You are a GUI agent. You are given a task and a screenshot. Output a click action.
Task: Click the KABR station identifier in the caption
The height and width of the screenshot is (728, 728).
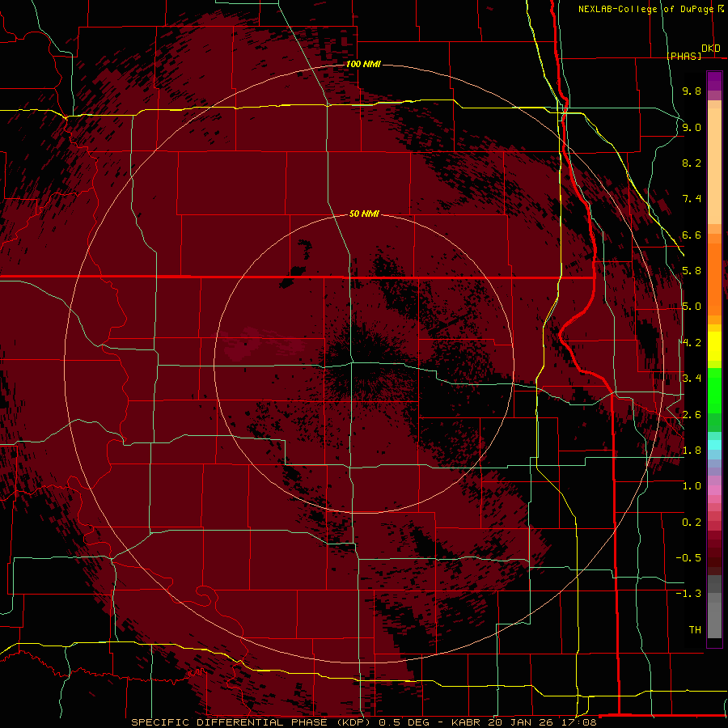tap(467, 722)
